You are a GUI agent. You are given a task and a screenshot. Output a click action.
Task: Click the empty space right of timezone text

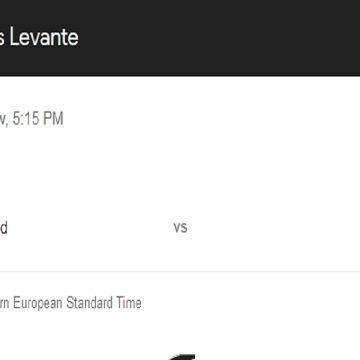click(250, 303)
